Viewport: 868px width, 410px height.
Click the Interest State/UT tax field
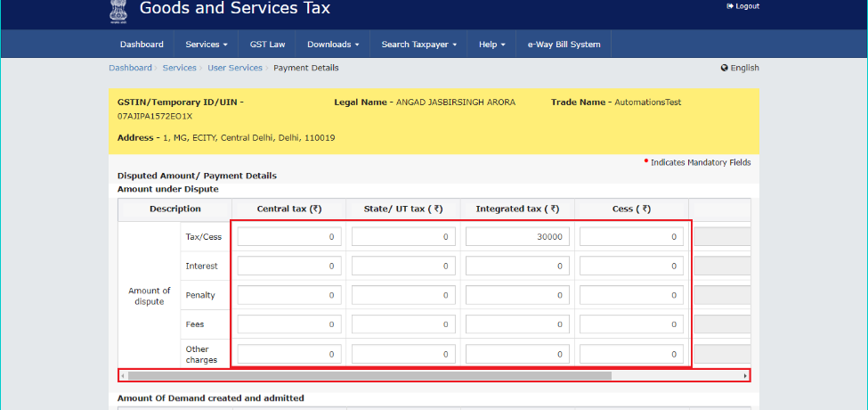(x=403, y=266)
